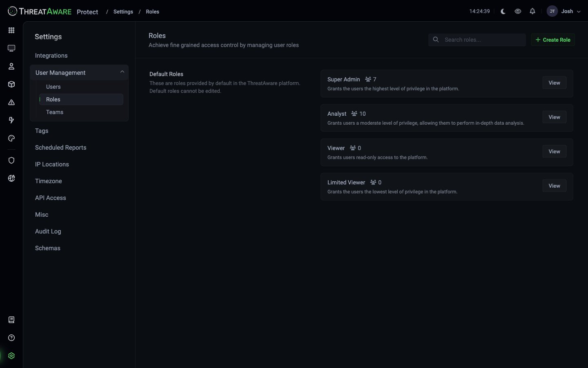The height and width of the screenshot is (368, 588).
Task: Open IP Locations settings
Action: (x=52, y=164)
